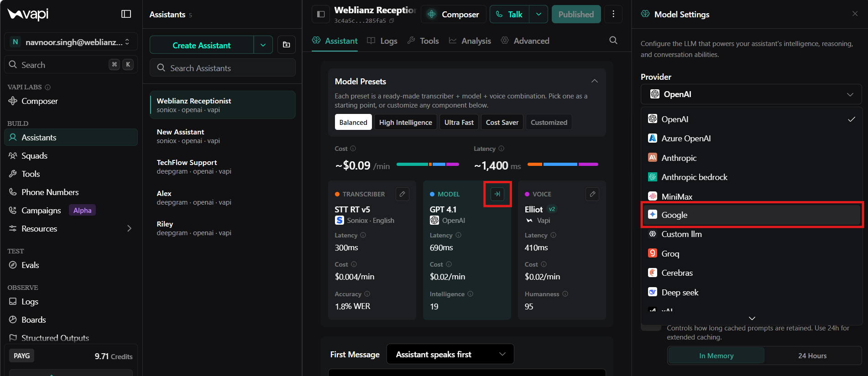Open the Assistant speaks first dropdown
The width and height of the screenshot is (868, 376).
click(450, 354)
